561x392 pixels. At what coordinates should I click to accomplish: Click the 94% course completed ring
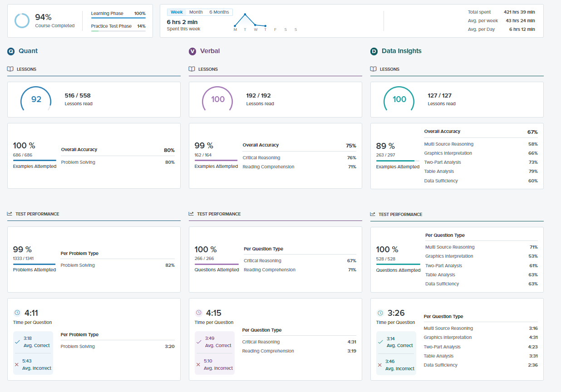21,20
